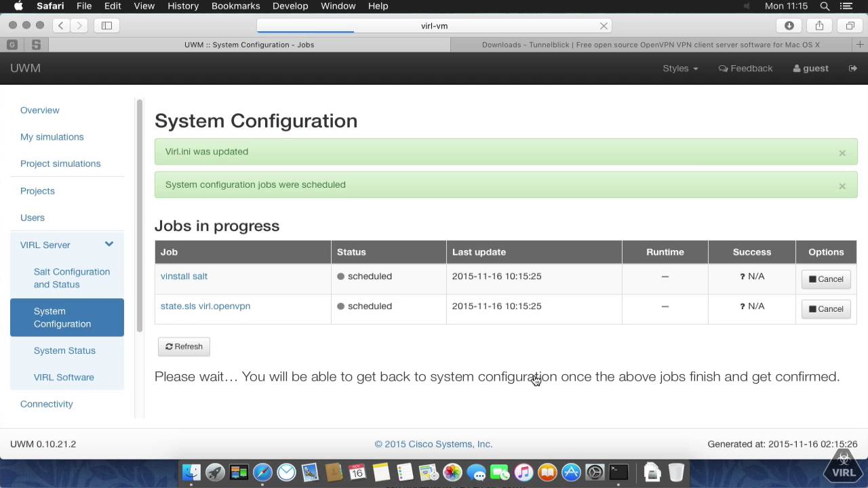Open Salt Configuration and Status
The image size is (868, 488).
click(x=72, y=278)
